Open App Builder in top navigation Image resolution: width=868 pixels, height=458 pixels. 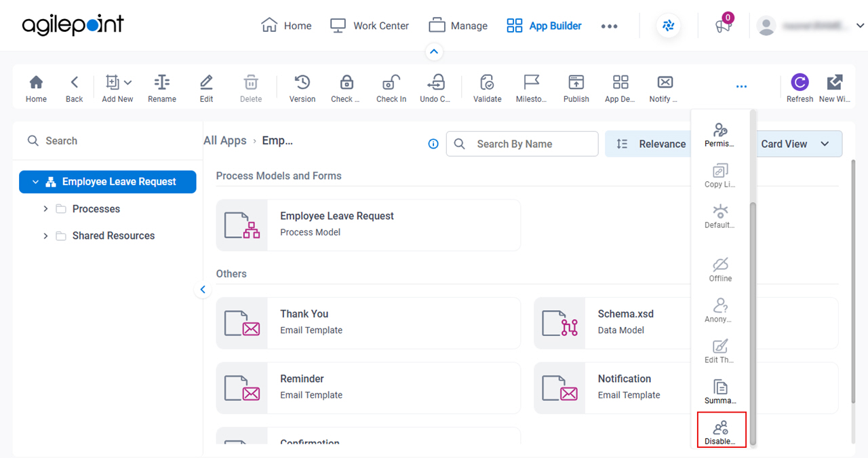(544, 26)
